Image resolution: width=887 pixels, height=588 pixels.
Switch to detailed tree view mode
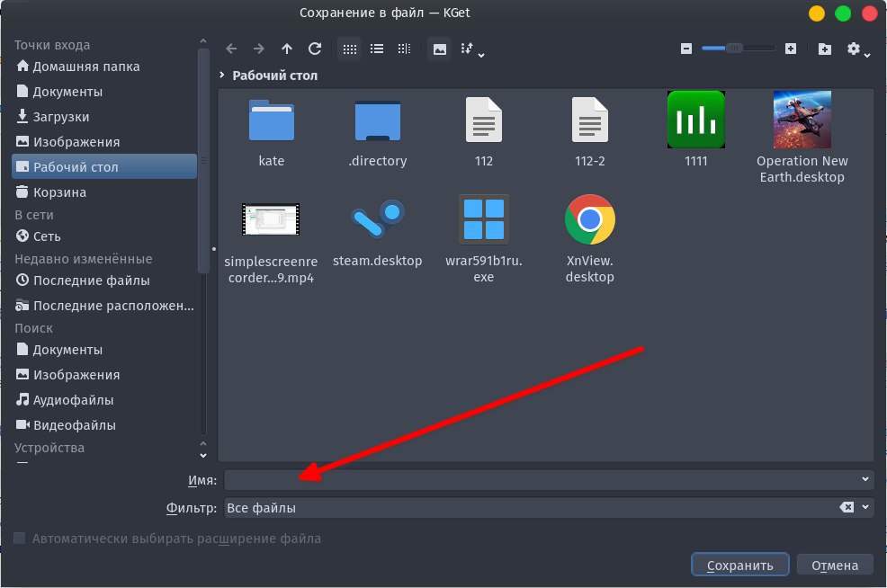click(x=404, y=49)
